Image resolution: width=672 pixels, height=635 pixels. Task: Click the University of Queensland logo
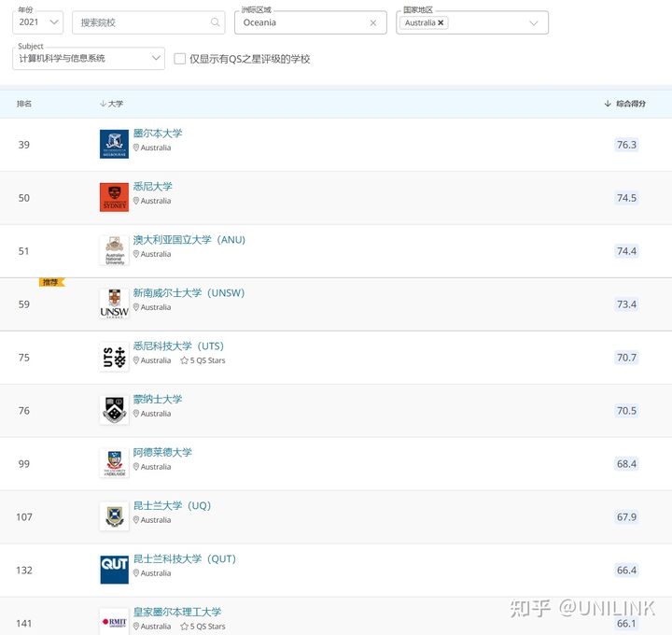(114, 516)
